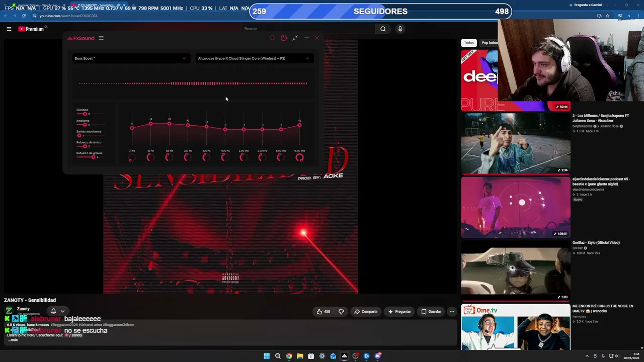Click the YouTube Buscar search field
644x362 pixels.
(307, 29)
